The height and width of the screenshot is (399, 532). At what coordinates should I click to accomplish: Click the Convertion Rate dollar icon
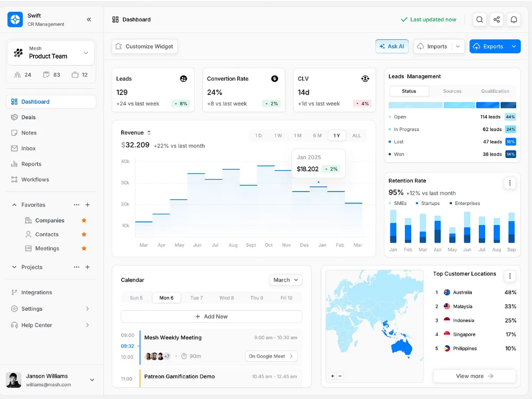(275, 79)
